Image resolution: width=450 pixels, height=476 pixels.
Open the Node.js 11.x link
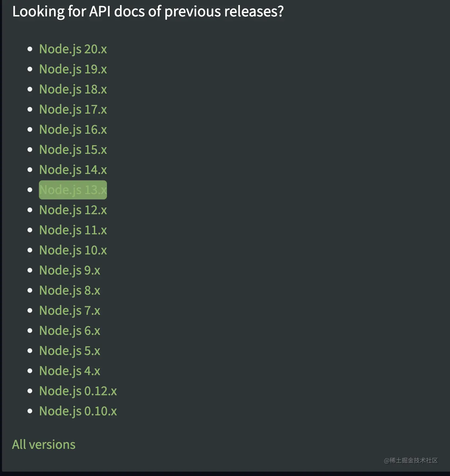pos(73,230)
